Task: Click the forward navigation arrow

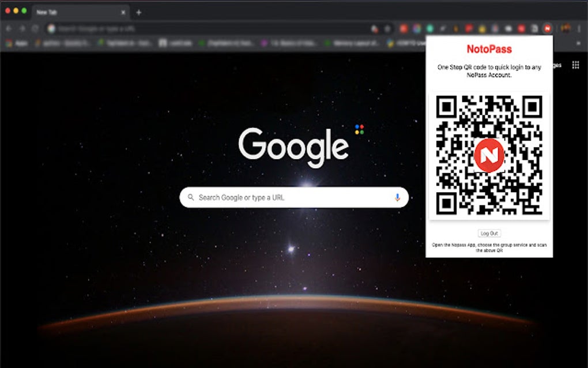Action: (x=22, y=28)
